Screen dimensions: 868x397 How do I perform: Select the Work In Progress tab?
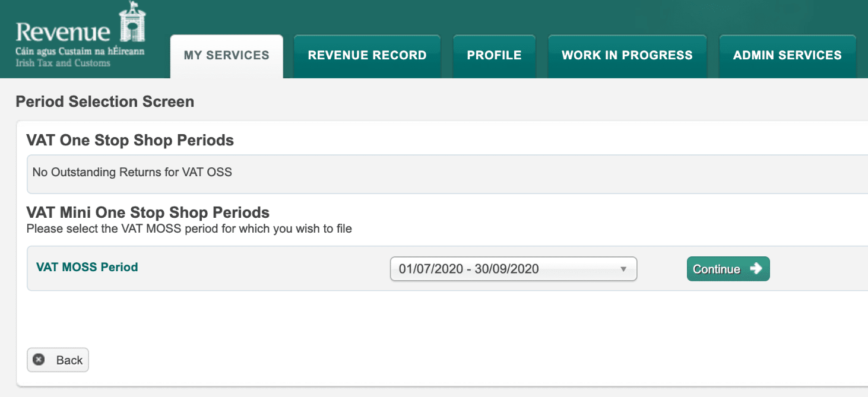[627, 56]
